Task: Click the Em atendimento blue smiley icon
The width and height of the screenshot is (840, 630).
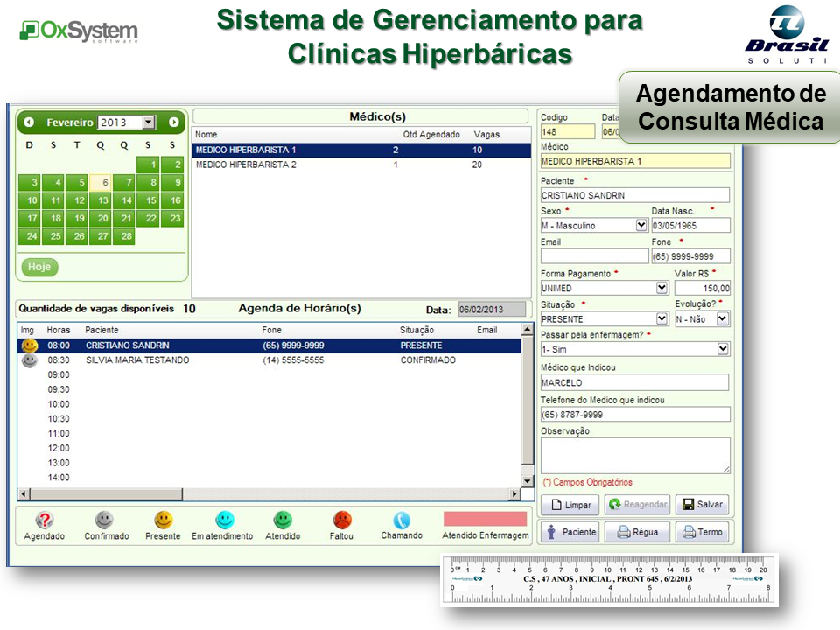Action: pyautogui.click(x=224, y=521)
